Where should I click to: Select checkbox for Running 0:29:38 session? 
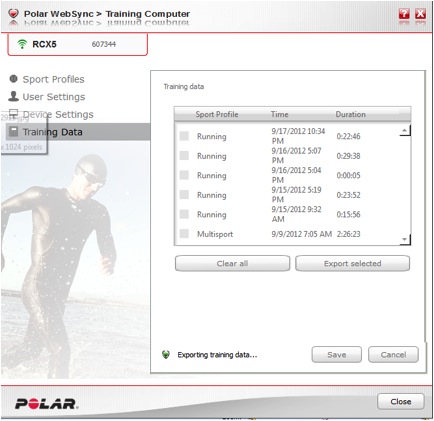[184, 156]
